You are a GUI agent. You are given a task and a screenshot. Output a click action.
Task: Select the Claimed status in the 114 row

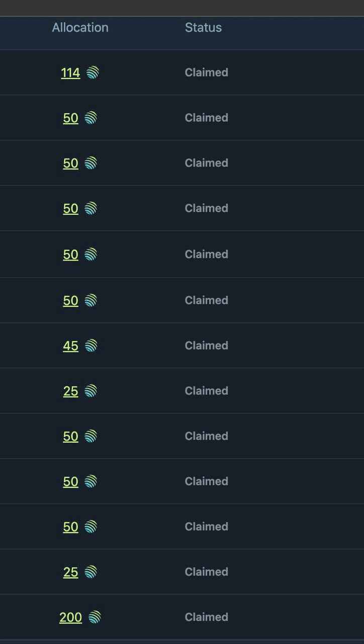[206, 72]
